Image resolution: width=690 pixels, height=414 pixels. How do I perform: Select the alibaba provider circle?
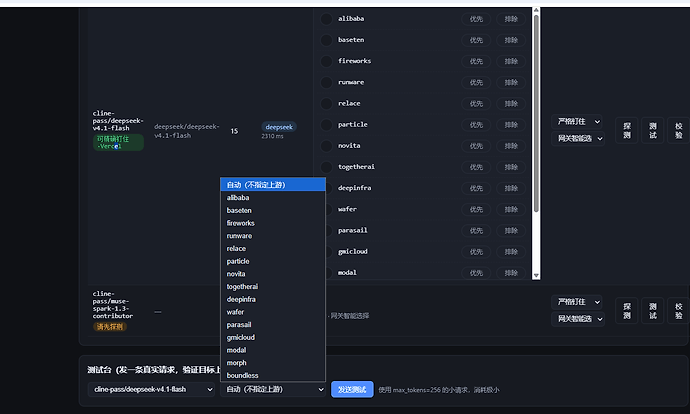click(326, 19)
